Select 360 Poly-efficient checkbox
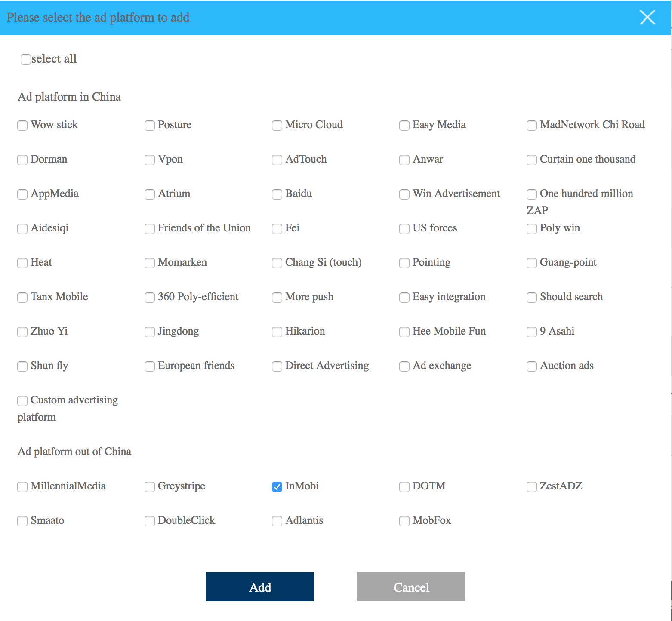This screenshot has height=621, width=672. pos(150,298)
